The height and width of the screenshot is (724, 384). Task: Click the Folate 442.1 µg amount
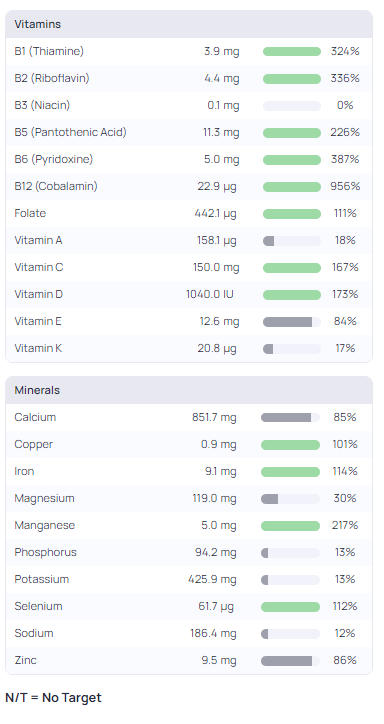(x=215, y=213)
